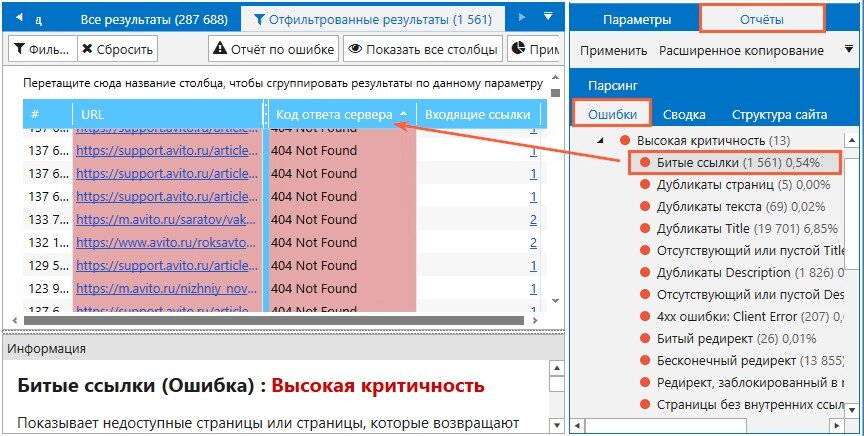Select Страницы без внутренних ссыл... item
This screenshot has height=436, width=864.
[750, 405]
